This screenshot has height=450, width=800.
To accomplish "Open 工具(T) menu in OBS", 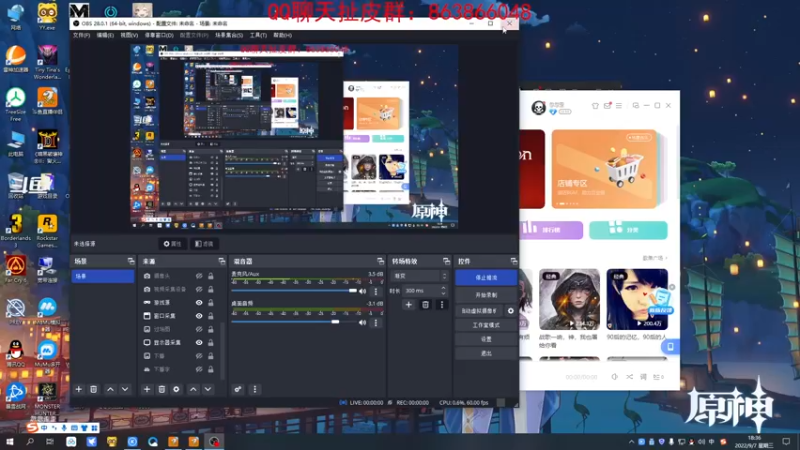I will point(258,35).
